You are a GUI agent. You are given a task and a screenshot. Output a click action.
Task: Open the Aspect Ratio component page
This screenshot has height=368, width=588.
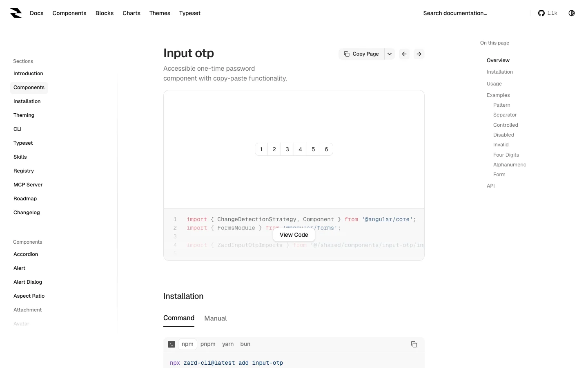click(29, 296)
